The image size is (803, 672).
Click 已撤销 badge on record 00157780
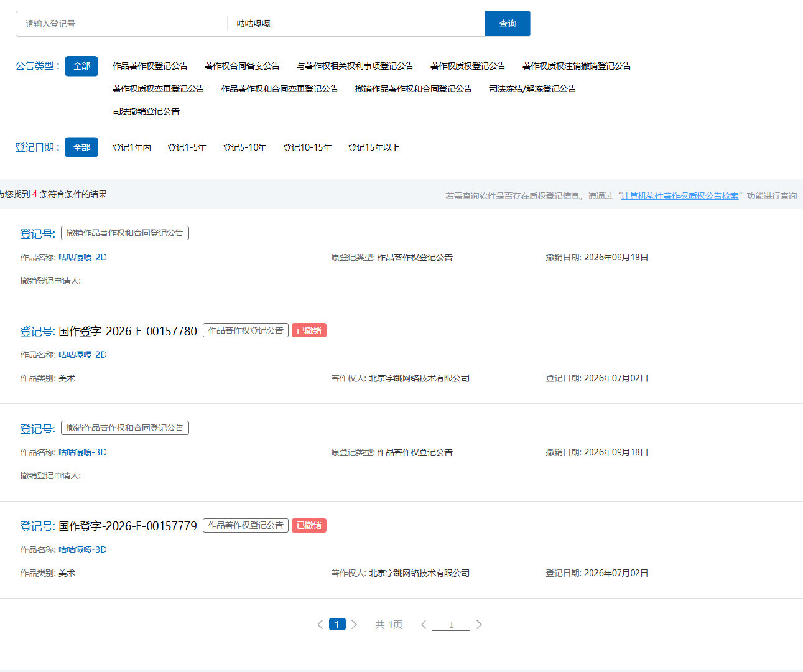pos(309,330)
